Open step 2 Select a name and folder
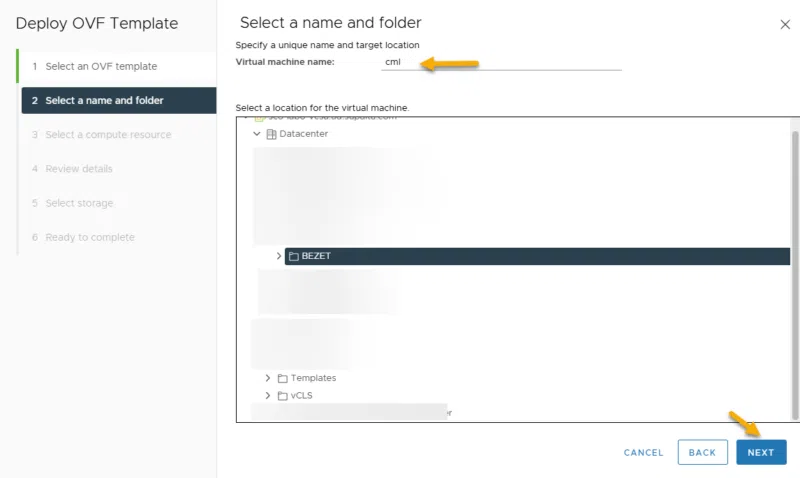Viewport: 800px width, 478px height. coord(104,100)
